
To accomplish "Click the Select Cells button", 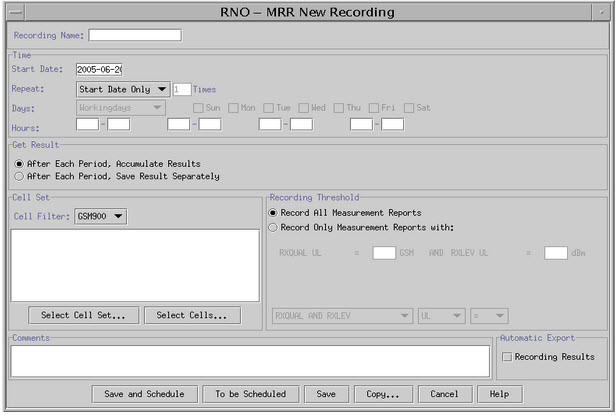I will click(x=192, y=315).
